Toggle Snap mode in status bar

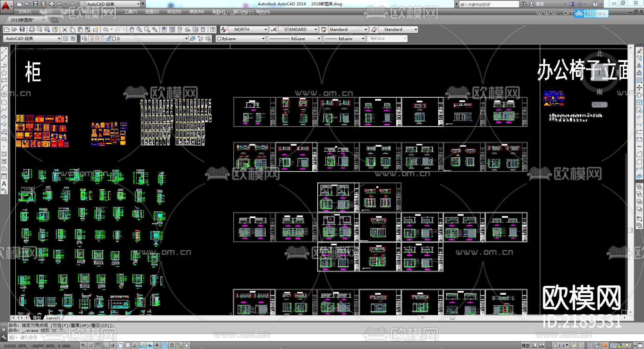(91, 345)
